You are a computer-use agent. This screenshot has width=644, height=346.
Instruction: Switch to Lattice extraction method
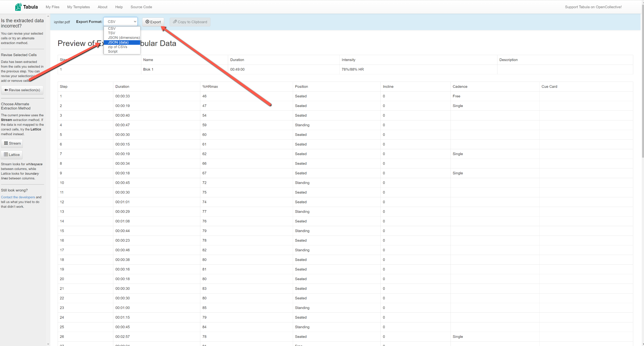coord(12,155)
